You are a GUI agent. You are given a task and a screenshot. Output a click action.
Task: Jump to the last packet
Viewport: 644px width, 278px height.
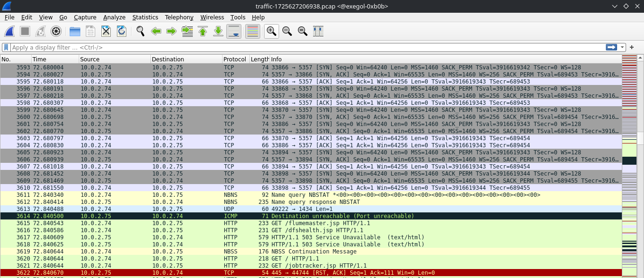[218, 32]
